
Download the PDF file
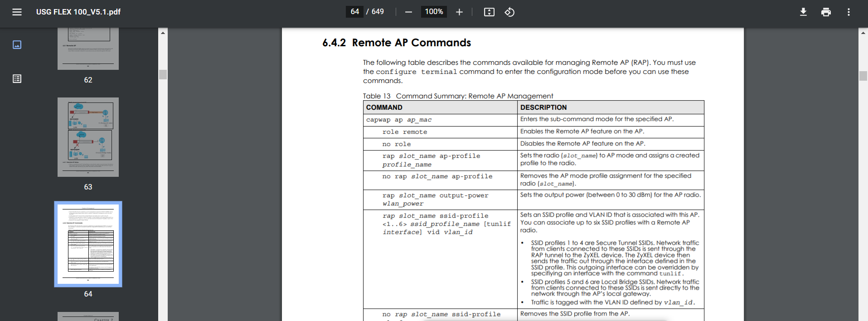pos(803,12)
